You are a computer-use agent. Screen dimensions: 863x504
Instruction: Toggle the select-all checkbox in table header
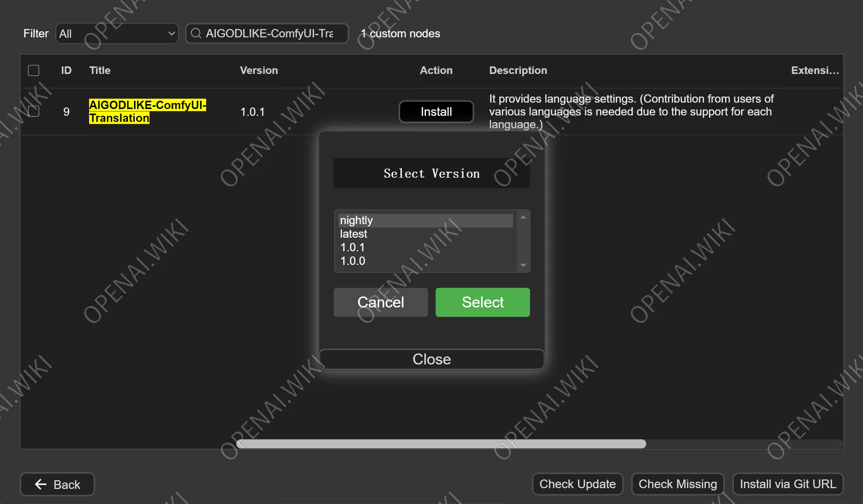tap(34, 71)
